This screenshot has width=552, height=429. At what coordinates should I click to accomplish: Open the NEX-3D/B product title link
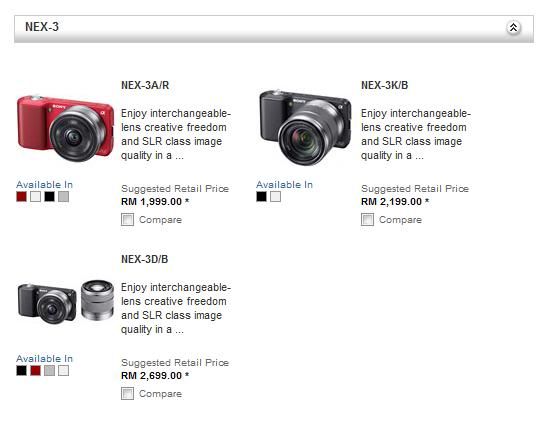(145, 259)
